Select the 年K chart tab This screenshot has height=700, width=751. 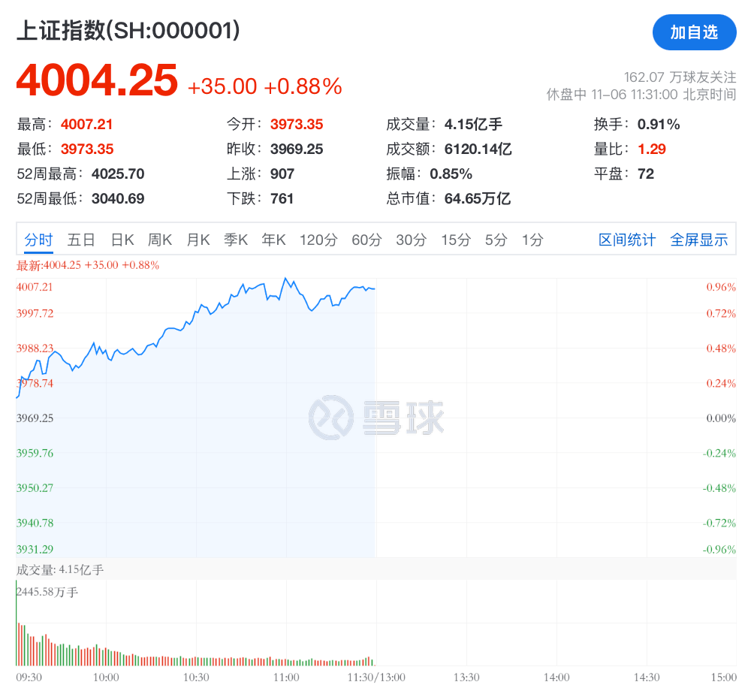273,240
